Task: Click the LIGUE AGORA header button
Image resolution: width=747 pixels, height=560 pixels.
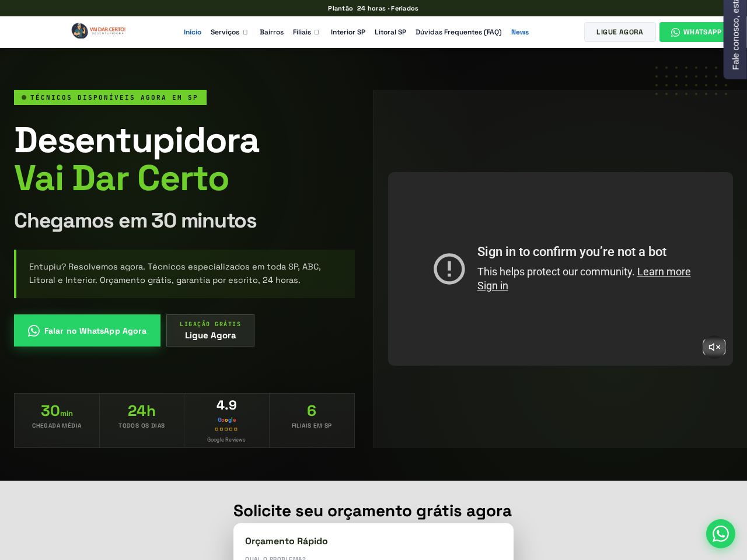Action: [620, 32]
